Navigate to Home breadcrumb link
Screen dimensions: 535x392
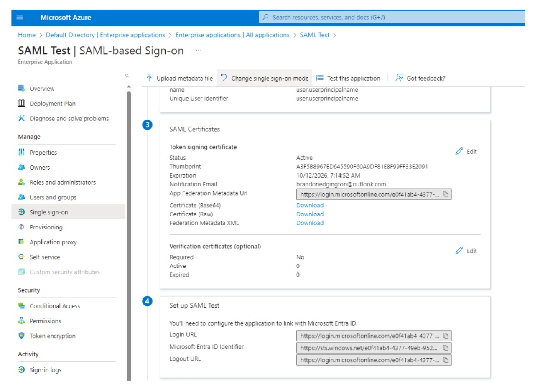click(x=27, y=35)
